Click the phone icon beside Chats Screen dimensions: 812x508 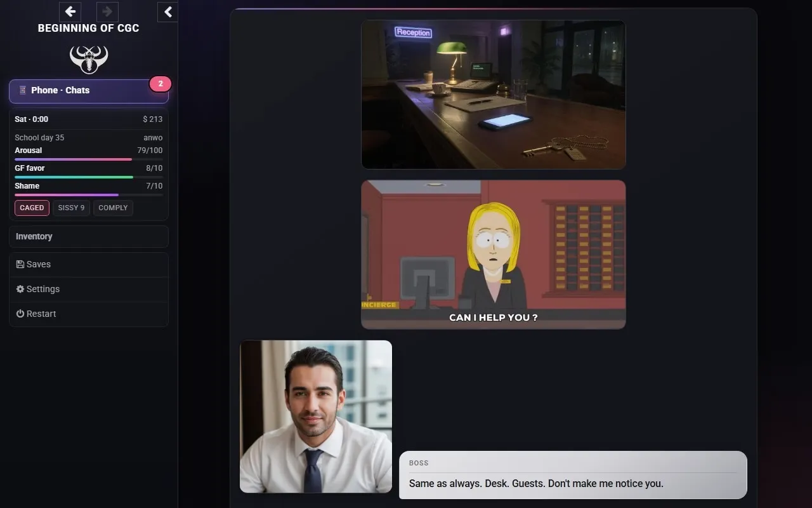coord(22,90)
